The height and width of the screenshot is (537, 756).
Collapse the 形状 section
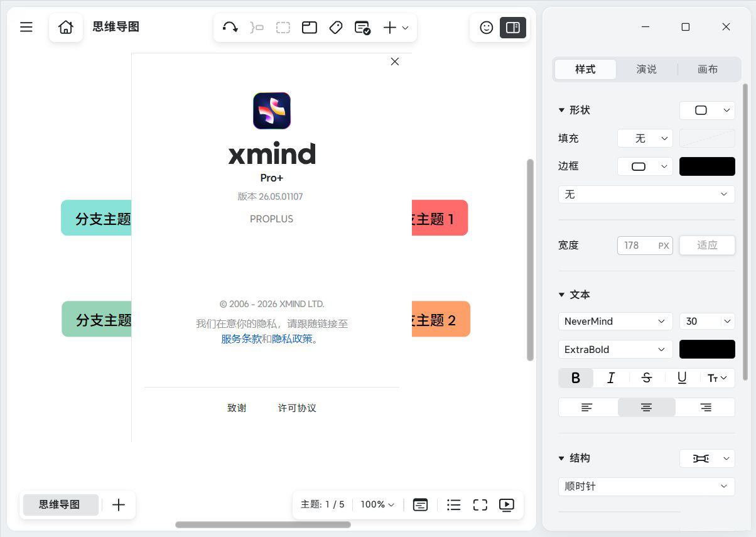coord(561,110)
